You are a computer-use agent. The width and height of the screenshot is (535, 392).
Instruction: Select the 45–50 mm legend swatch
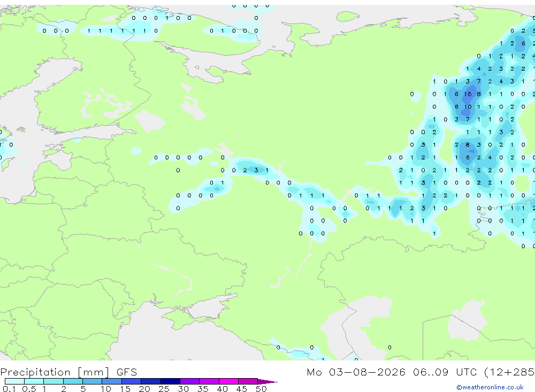coord(248,381)
